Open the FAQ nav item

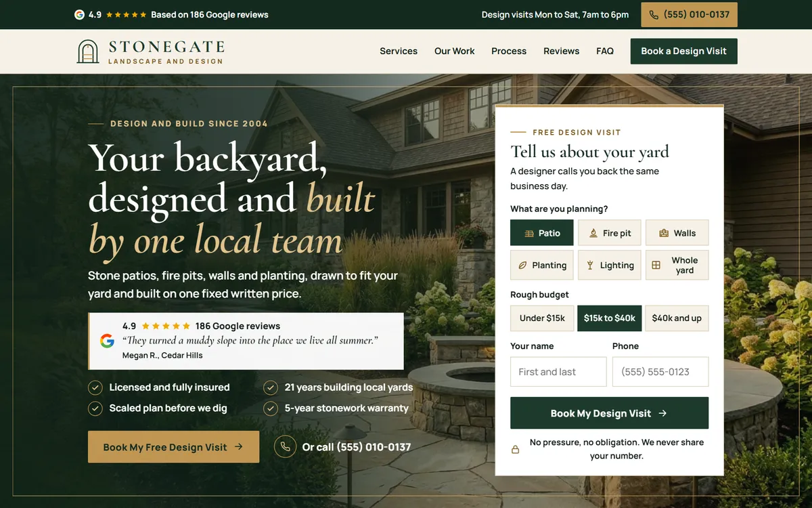605,51
